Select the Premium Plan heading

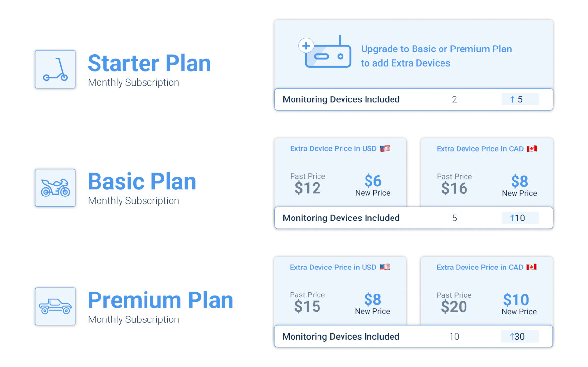click(x=160, y=300)
